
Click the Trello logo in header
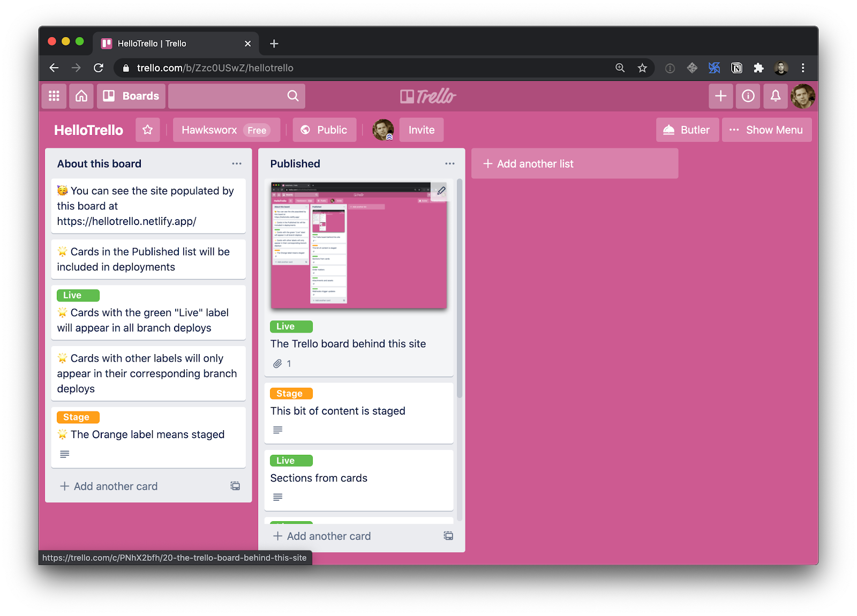click(428, 96)
